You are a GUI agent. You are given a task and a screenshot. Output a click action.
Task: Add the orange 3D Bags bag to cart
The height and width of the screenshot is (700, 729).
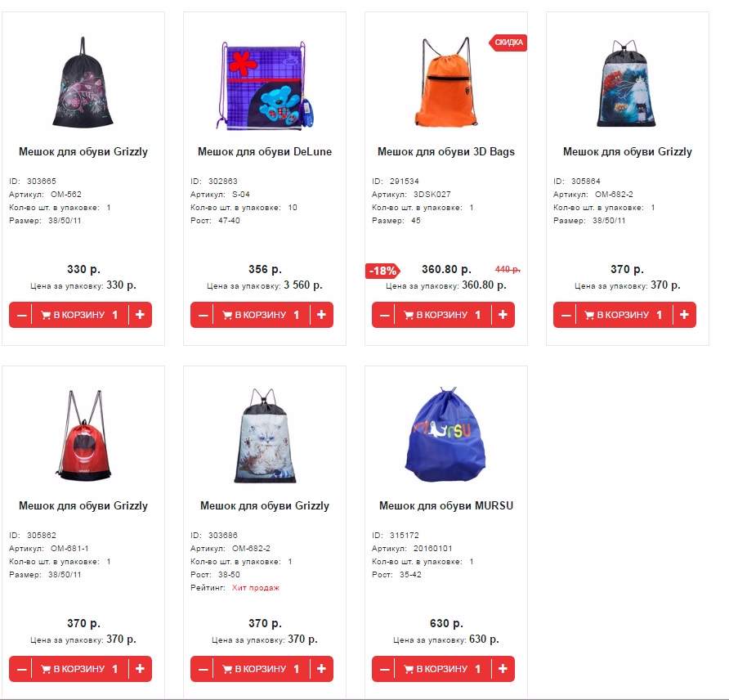(x=442, y=315)
